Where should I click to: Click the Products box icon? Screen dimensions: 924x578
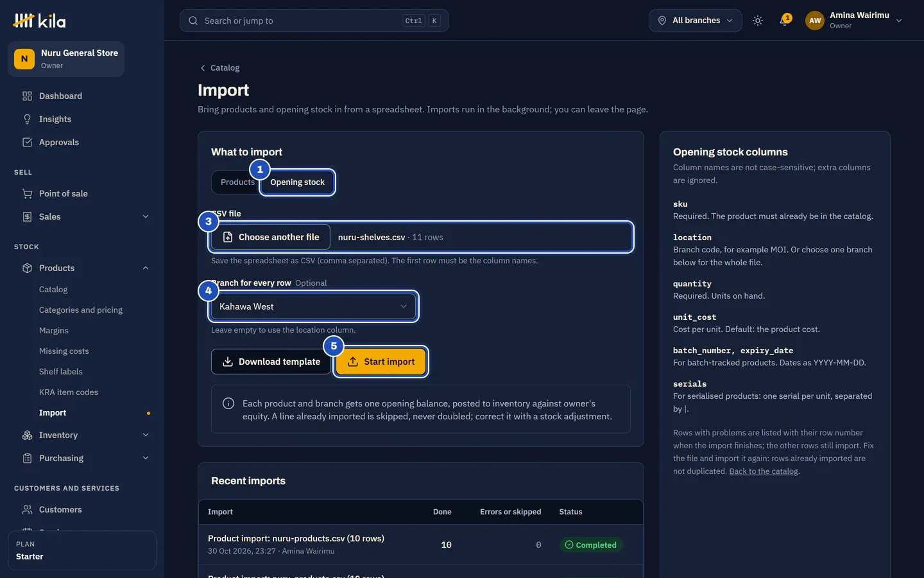(x=27, y=268)
